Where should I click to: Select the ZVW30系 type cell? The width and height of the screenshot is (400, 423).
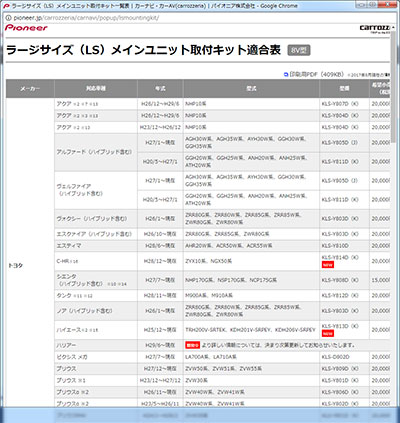[x=251, y=380]
